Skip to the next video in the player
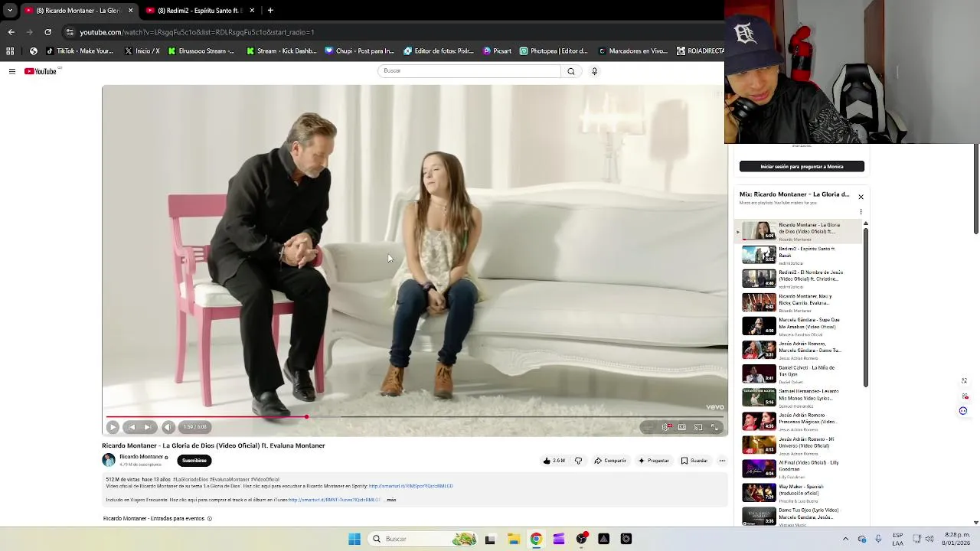Viewport: 980px width, 551px height. coord(147,427)
